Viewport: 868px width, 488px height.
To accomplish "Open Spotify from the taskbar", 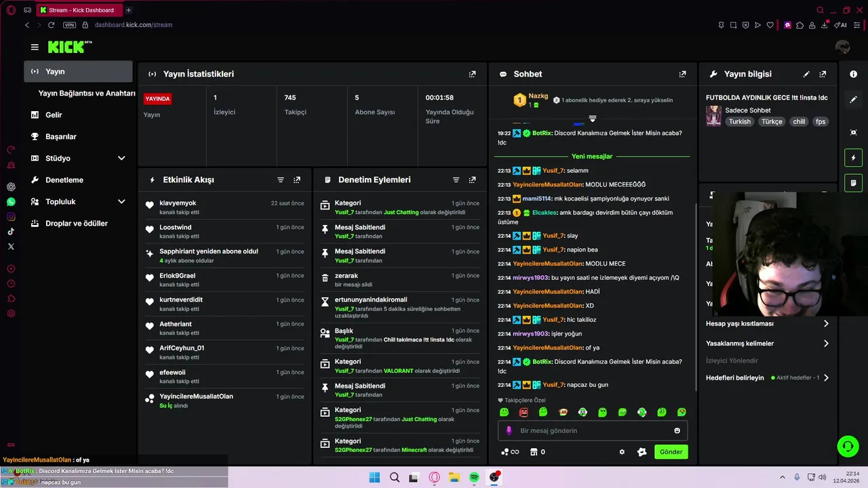I will click(x=474, y=477).
